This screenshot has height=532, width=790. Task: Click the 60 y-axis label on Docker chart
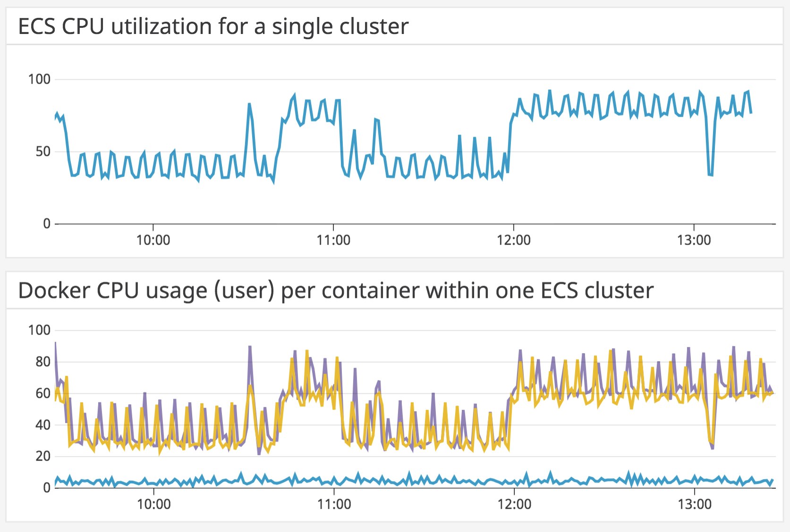point(43,393)
